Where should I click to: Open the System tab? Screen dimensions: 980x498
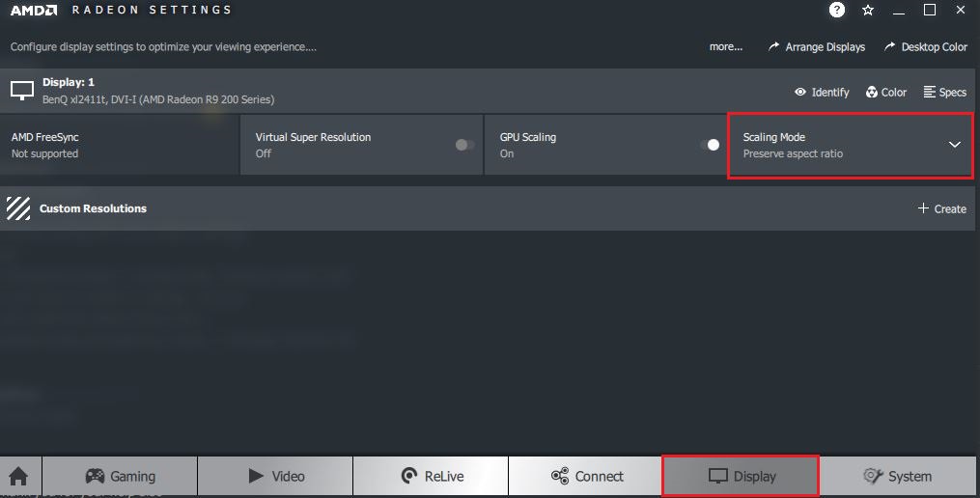pyautogui.click(x=897, y=476)
